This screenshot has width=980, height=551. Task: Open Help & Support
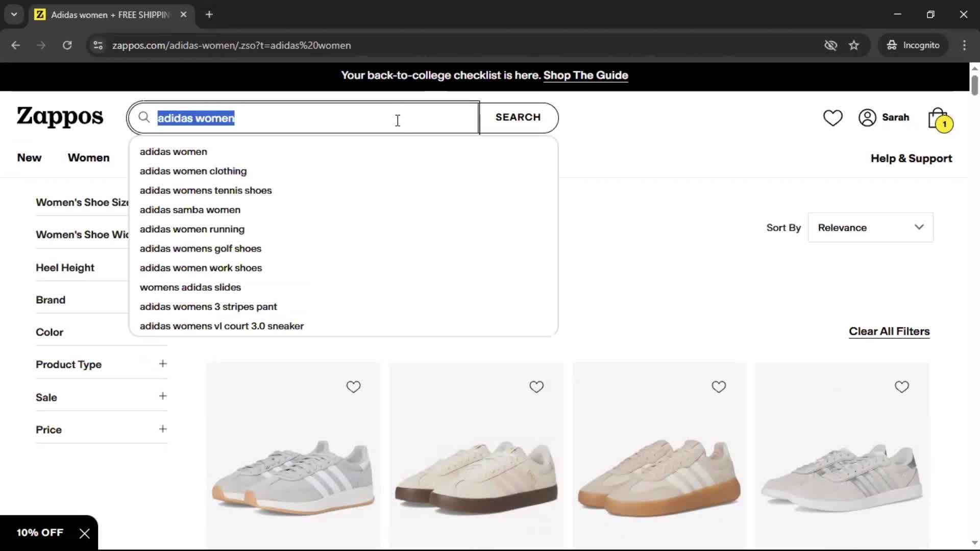(x=911, y=159)
